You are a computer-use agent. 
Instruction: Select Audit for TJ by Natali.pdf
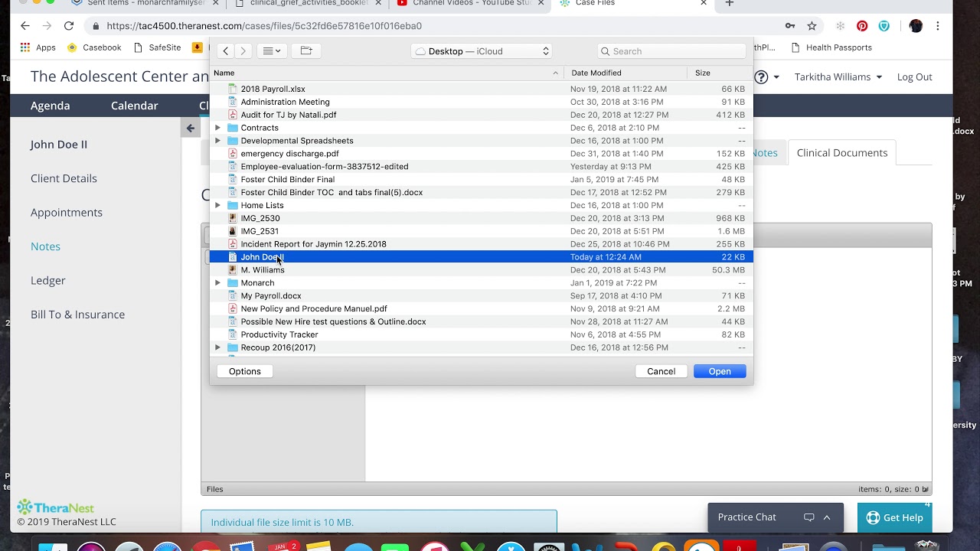coord(481,115)
